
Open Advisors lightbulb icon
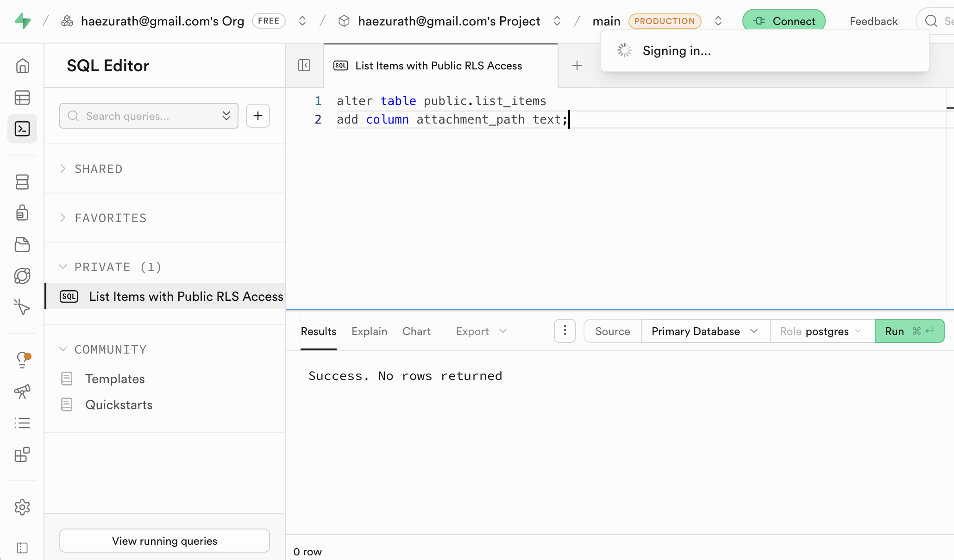coord(22,360)
